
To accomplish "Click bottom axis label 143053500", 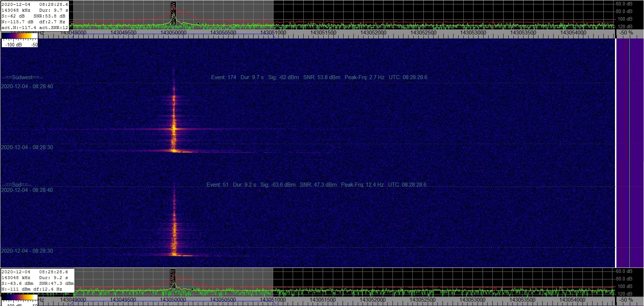I will point(522,300).
